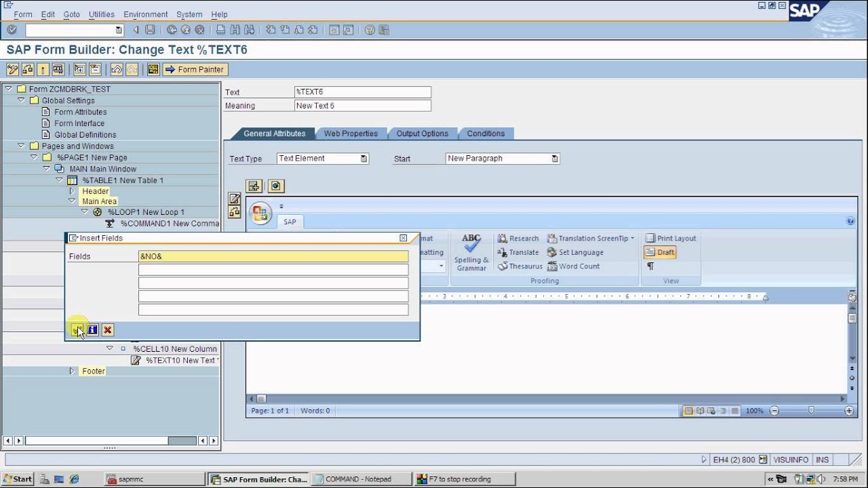Switch to the Web Properties tab
868x488 pixels.
[351, 134]
